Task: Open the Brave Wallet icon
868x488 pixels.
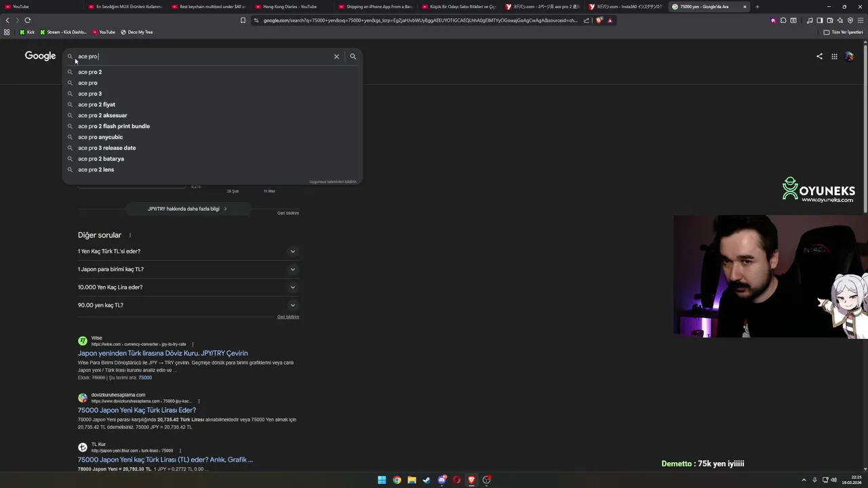Action: [829, 20]
